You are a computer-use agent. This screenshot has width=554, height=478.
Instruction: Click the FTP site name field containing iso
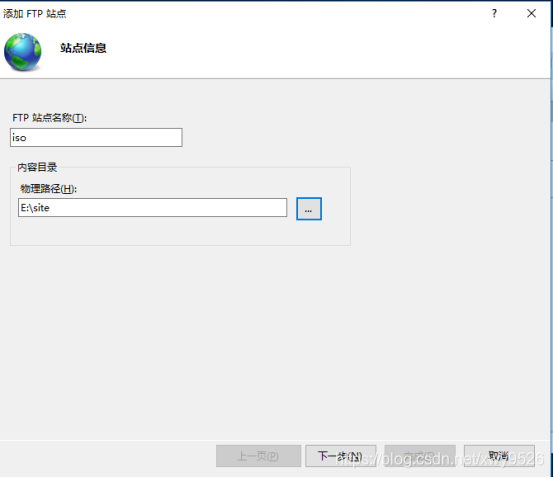tap(96, 137)
